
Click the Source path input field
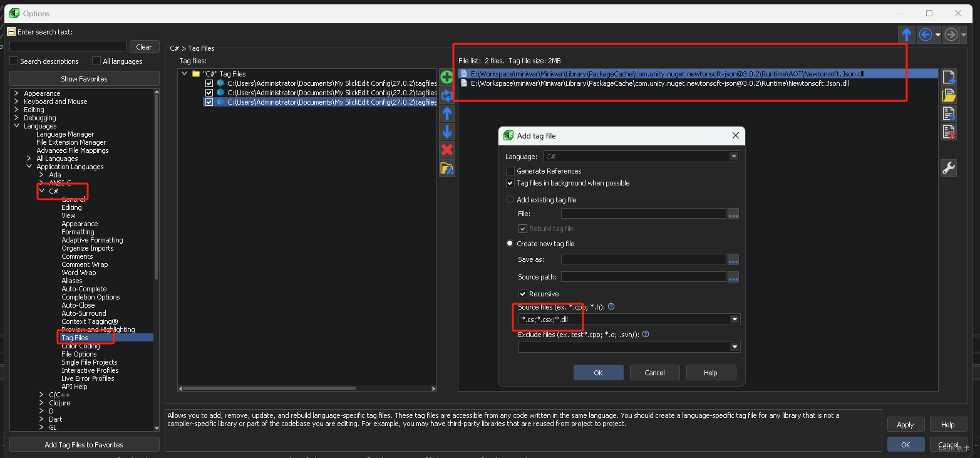(x=643, y=277)
